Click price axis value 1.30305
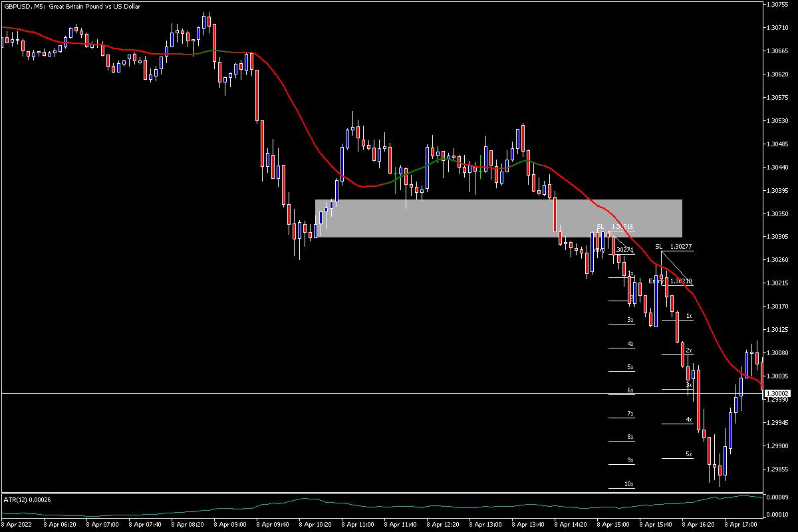 pyautogui.click(x=777, y=237)
